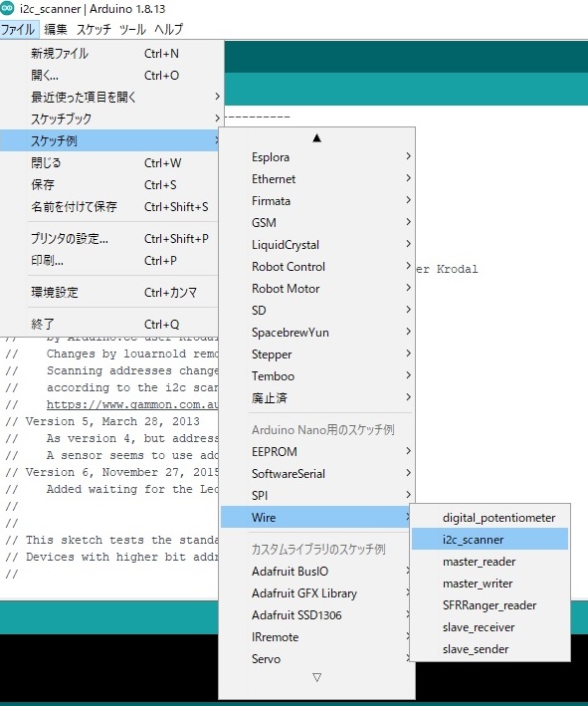
Task: Open プリンタの設定... dialog
Action: tap(108, 239)
